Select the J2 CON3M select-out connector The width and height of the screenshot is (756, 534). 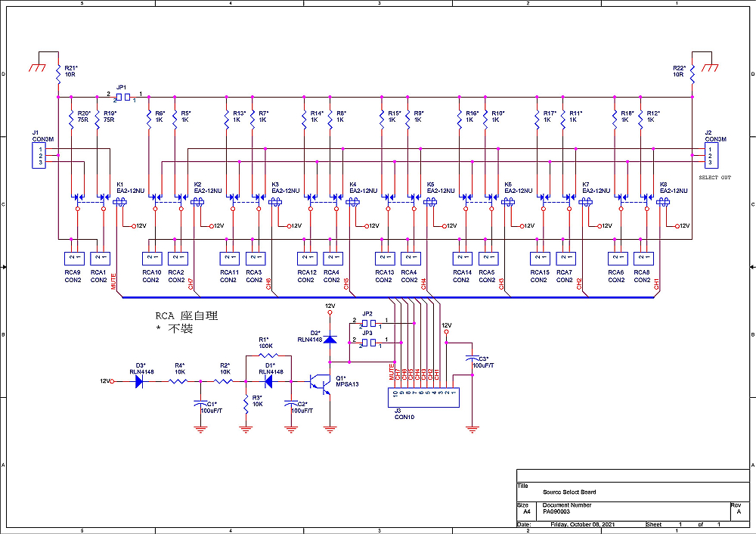[x=710, y=156]
